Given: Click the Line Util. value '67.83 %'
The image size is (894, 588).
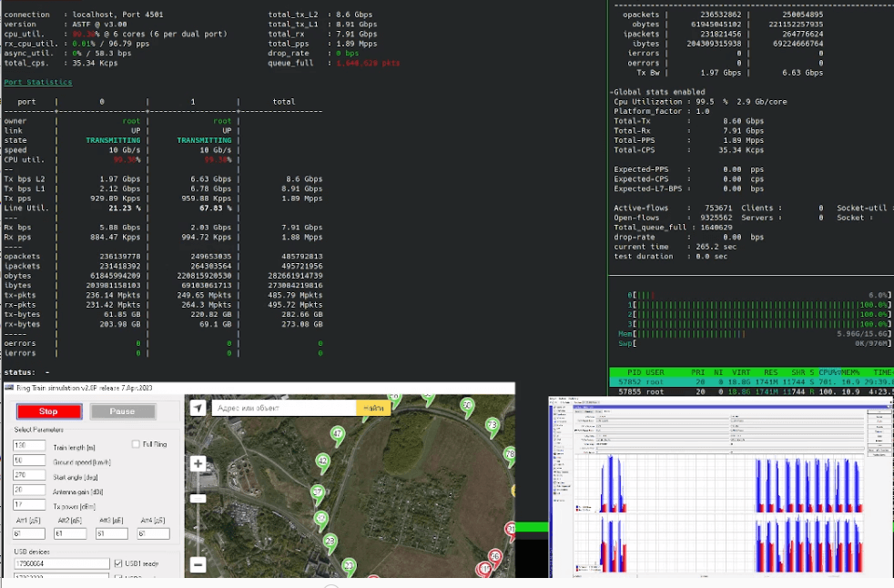Looking at the screenshot, I should pos(216,208).
